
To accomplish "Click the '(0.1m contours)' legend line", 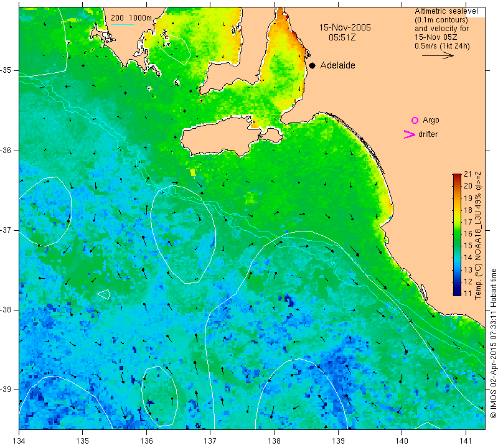I will 441,20.
